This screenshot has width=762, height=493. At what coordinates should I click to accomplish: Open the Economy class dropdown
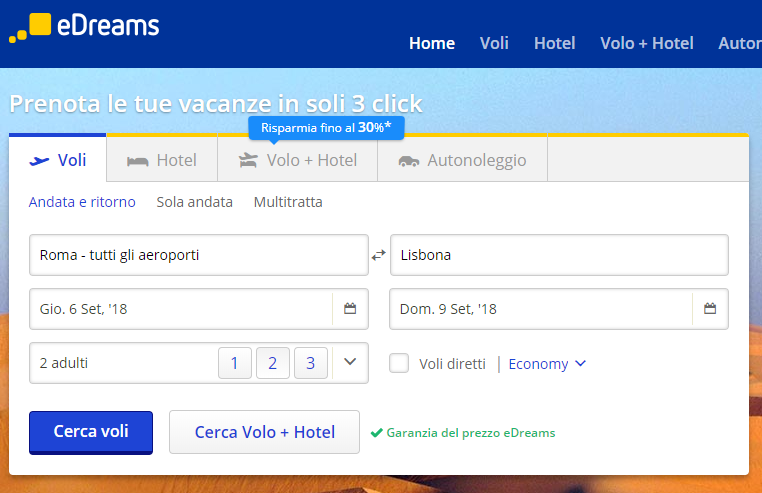(547, 364)
